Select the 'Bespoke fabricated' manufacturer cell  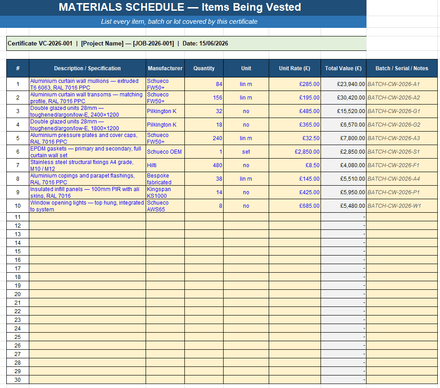tap(165, 179)
